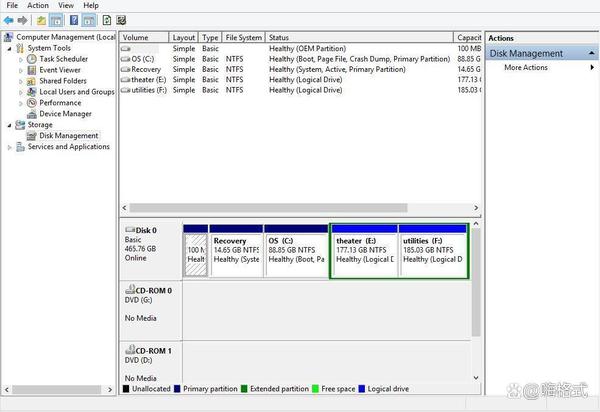
Task: Click disk view vertical scrollbar down arrow
Action: 476,378
